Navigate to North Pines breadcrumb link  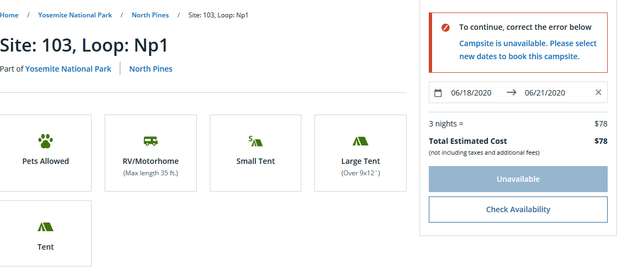[150, 15]
